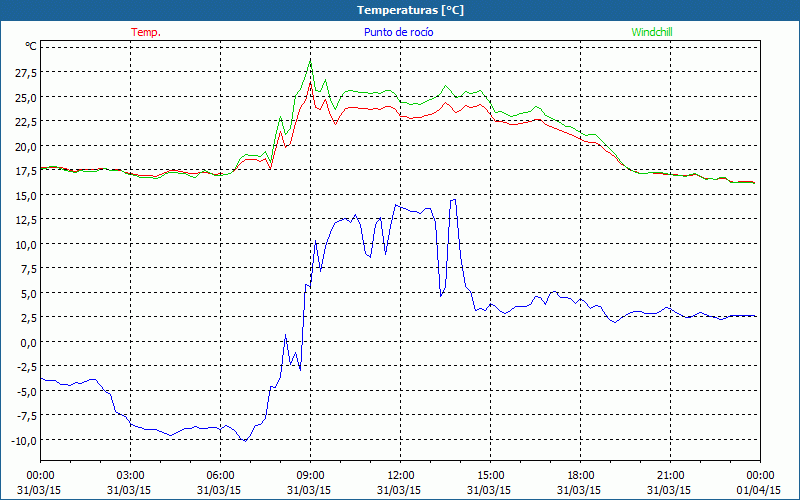Click the '-2,5' y-axis value
The height and width of the screenshot is (500, 800).
pyautogui.click(x=27, y=366)
